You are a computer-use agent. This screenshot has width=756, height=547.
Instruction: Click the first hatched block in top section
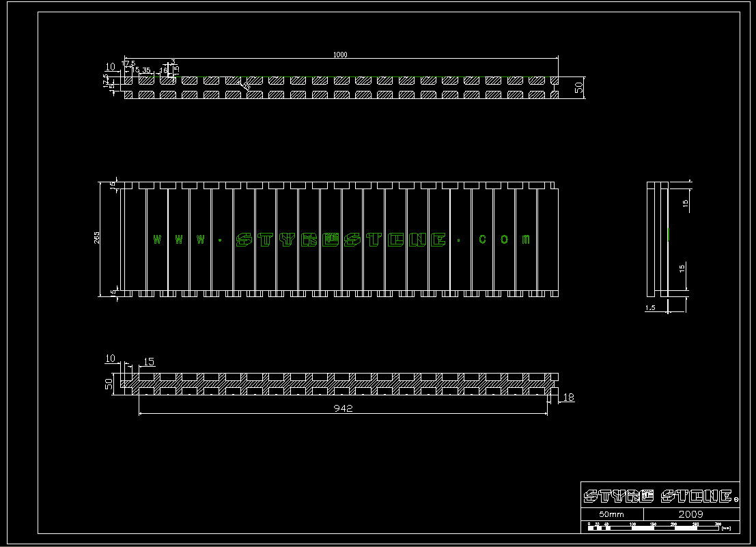(x=129, y=81)
